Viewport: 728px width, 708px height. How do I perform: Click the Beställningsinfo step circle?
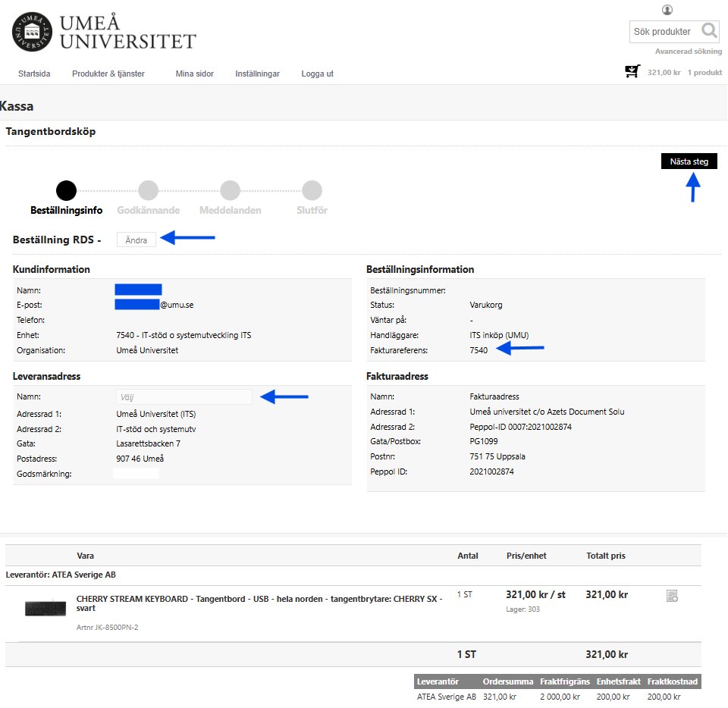[x=67, y=190]
